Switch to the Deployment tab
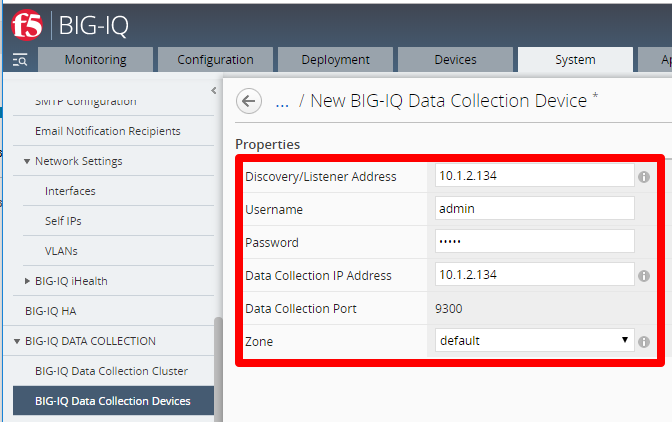Image resolution: width=672 pixels, height=422 pixels. tap(336, 60)
